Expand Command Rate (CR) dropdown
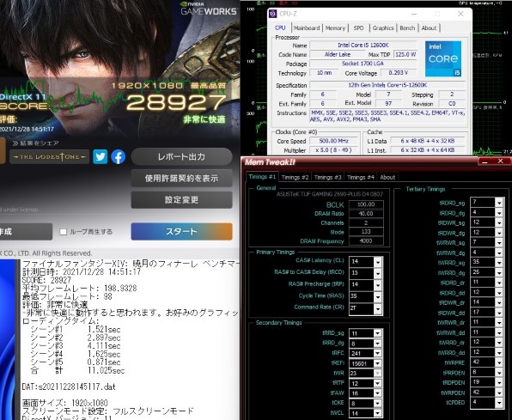The height and width of the screenshot is (420, 512). click(x=378, y=308)
